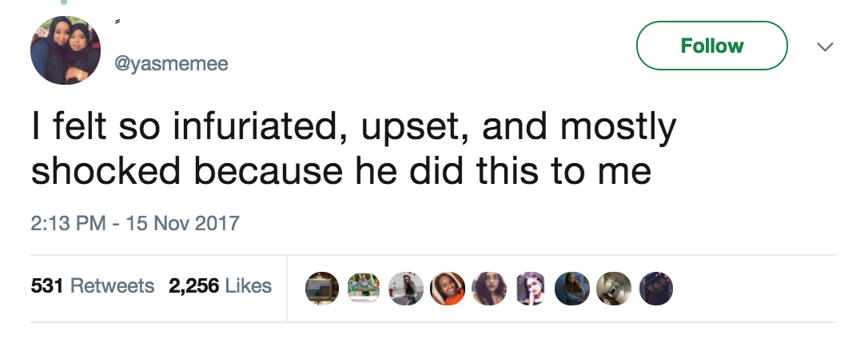Viewport: 868px width, 339px height.
Task: Click the Follow button
Action: tap(711, 46)
